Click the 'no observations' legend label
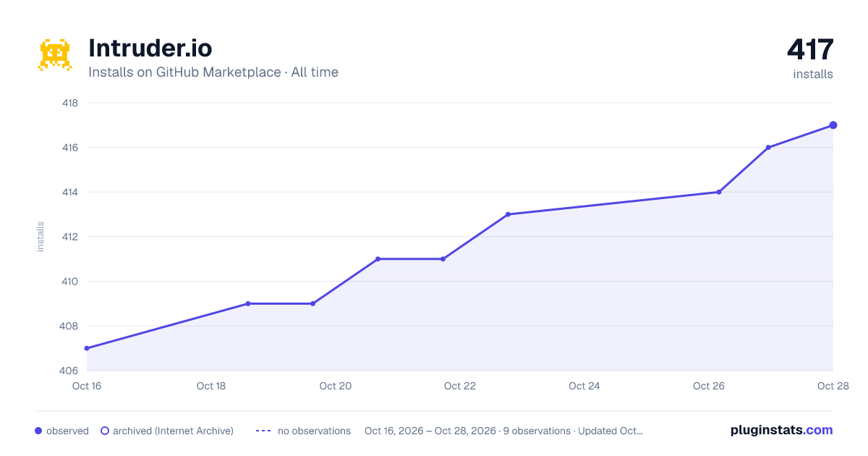Viewport: 868px width, 456px height. [314, 431]
